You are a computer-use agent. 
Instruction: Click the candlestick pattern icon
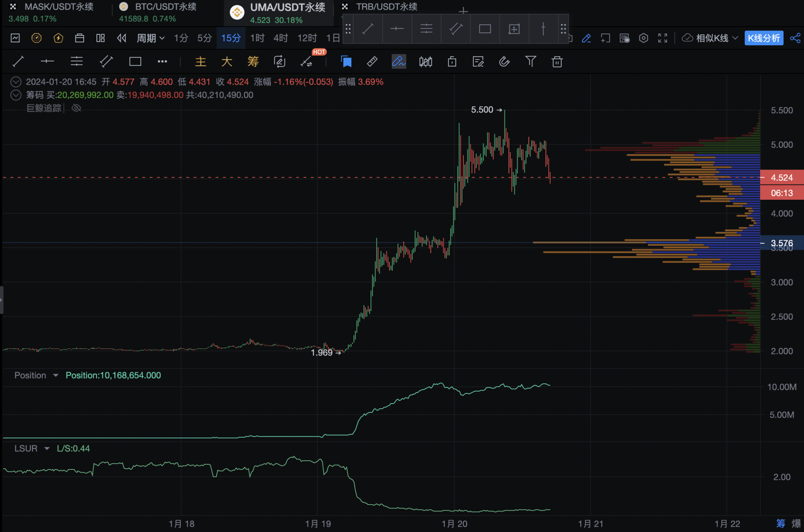tap(426, 62)
